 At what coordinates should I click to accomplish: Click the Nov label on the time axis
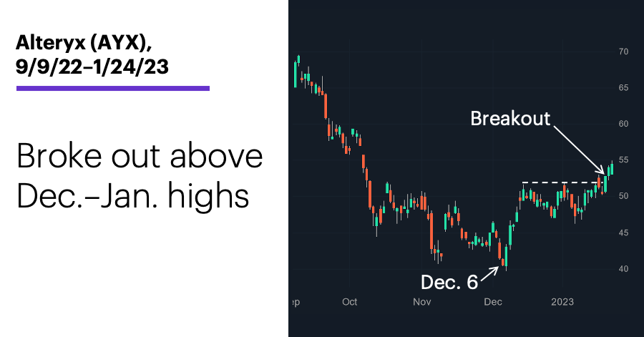421,302
